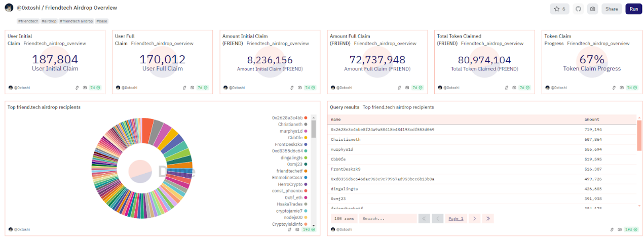Sort table by the amount column header

pos(591,119)
